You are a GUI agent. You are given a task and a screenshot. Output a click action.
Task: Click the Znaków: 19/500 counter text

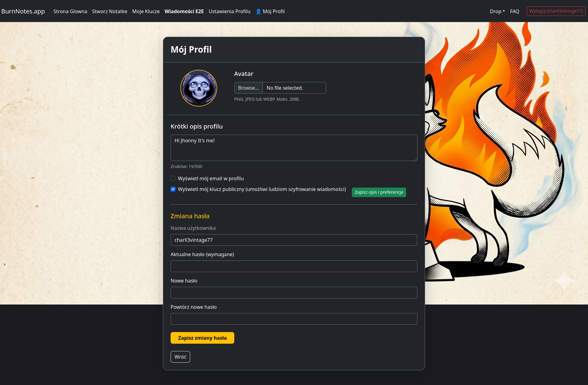(187, 166)
